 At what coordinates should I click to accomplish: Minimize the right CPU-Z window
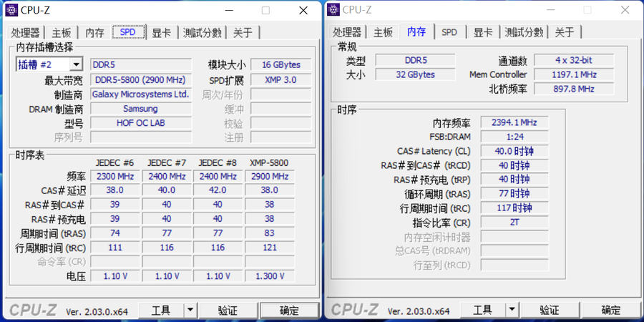coord(550,10)
